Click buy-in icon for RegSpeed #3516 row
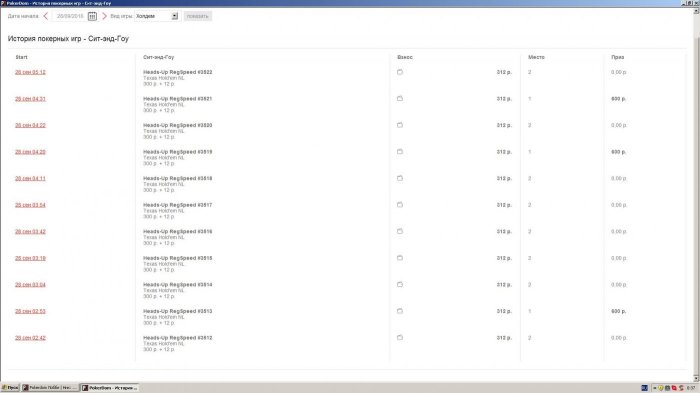The image size is (700, 393). coord(400,231)
